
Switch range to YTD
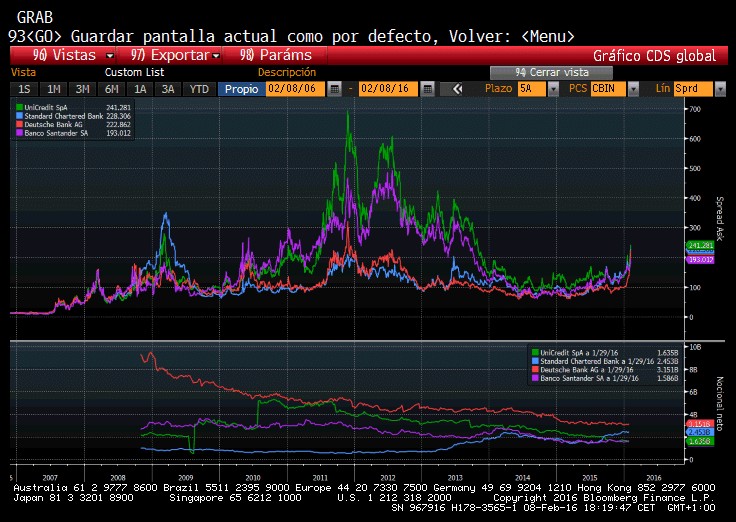click(x=199, y=89)
